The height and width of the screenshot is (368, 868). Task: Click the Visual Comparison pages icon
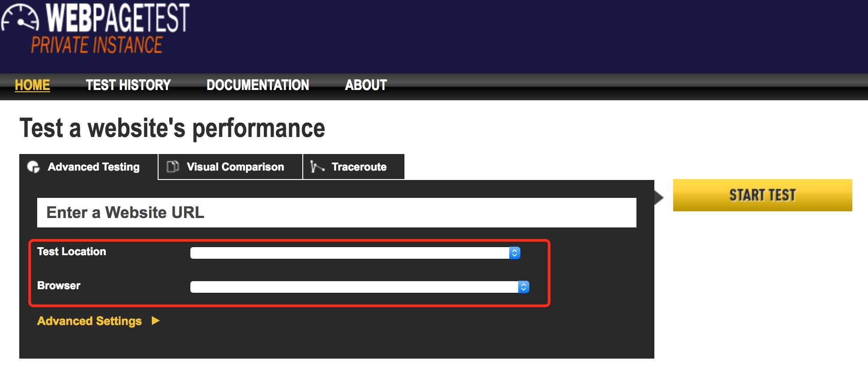coord(172,167)
